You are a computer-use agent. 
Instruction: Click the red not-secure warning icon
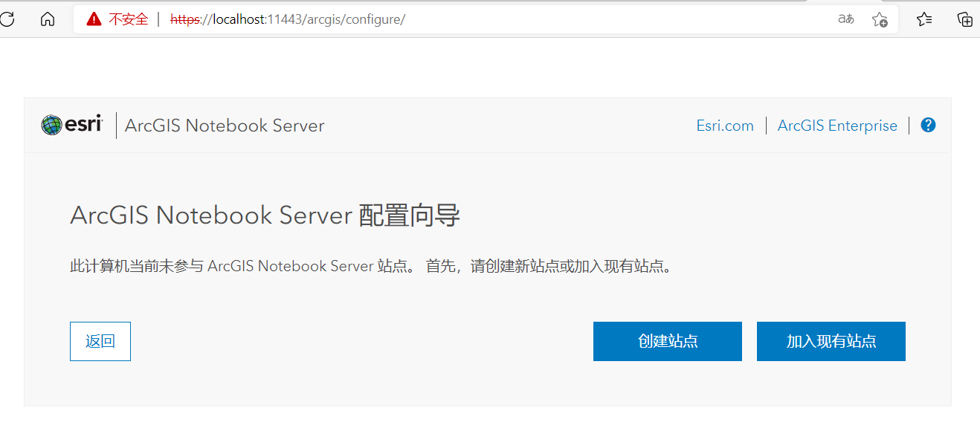[x=94, y=19]
